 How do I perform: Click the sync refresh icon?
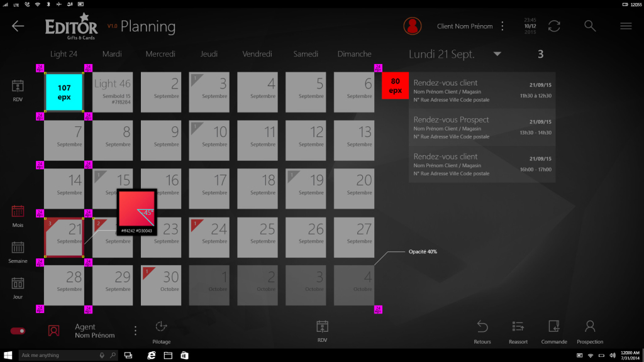point(554,26)
